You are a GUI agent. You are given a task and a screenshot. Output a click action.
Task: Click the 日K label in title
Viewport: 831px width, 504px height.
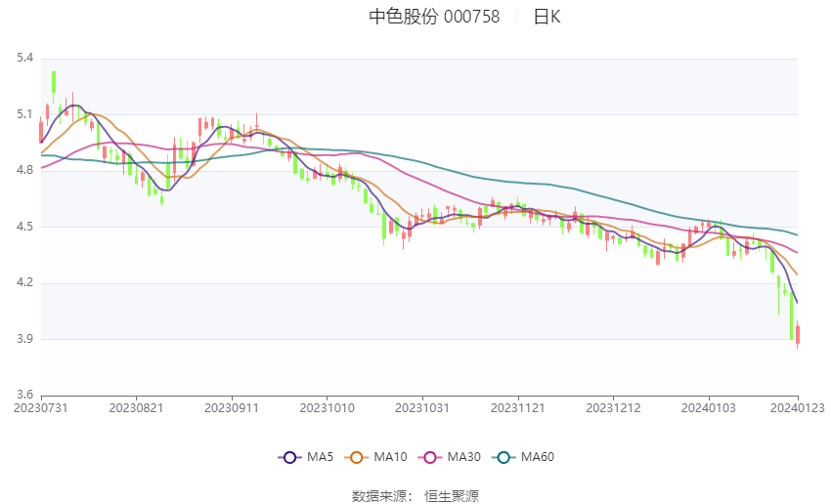coord(547,17)
